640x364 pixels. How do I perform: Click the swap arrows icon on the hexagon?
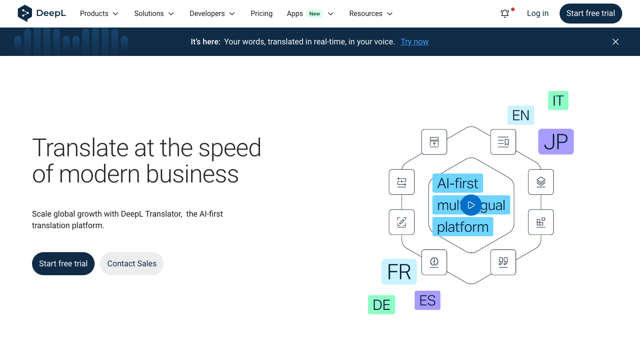[x=402, y=182]
